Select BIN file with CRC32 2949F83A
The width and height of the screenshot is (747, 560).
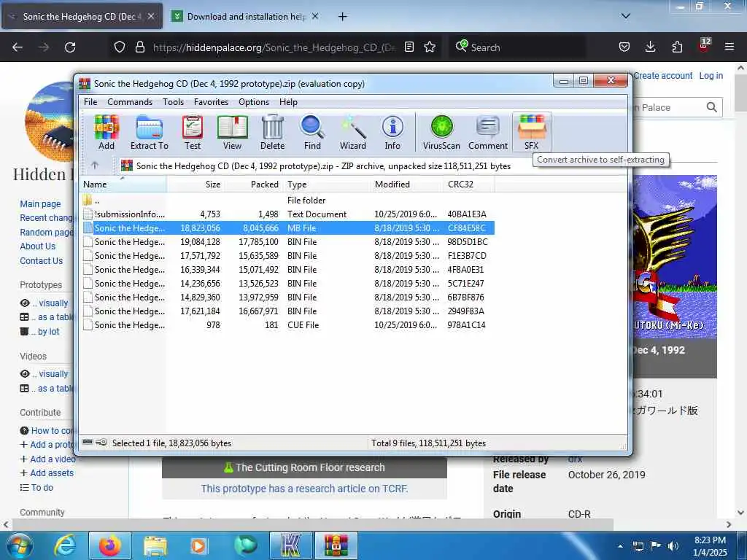click(287, 311)
